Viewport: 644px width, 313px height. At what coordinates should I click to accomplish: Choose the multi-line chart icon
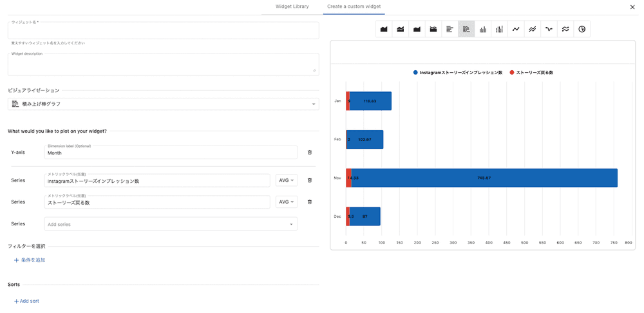(x=532, y=29)
